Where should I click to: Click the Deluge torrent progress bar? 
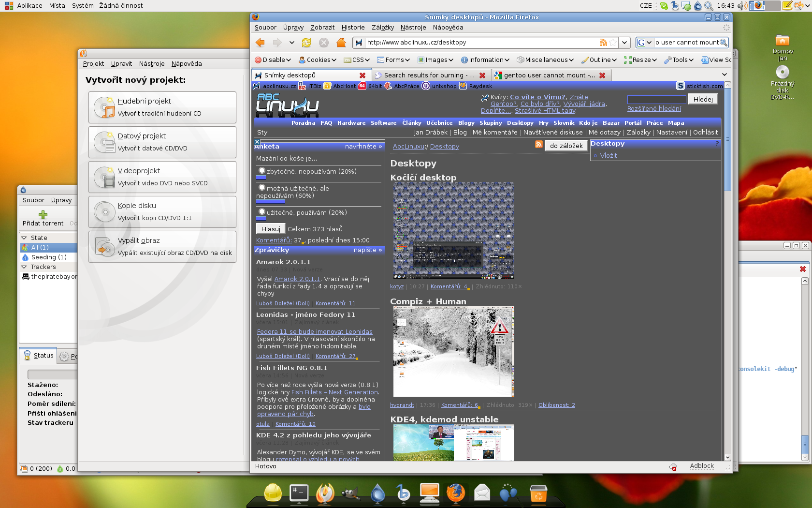point(52,374)
